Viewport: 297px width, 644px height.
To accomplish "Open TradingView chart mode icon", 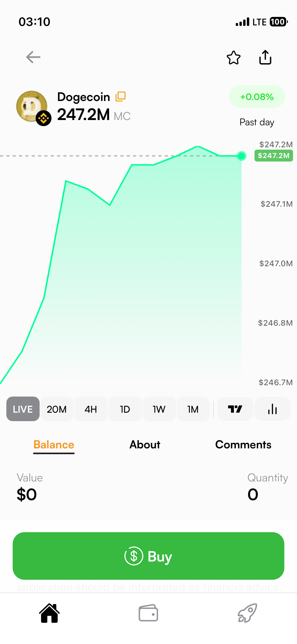I will tap(235, 409).
